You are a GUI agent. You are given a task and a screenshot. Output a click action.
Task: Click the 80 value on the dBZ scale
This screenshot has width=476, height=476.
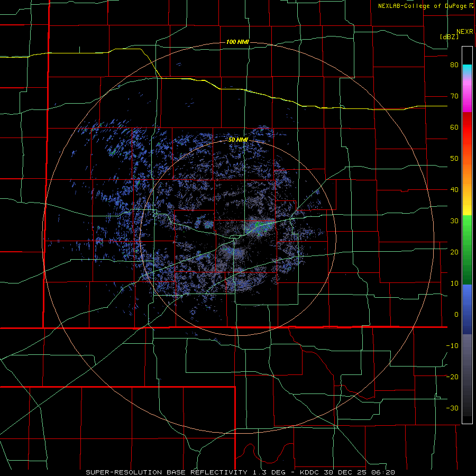[x=454, y=65]
